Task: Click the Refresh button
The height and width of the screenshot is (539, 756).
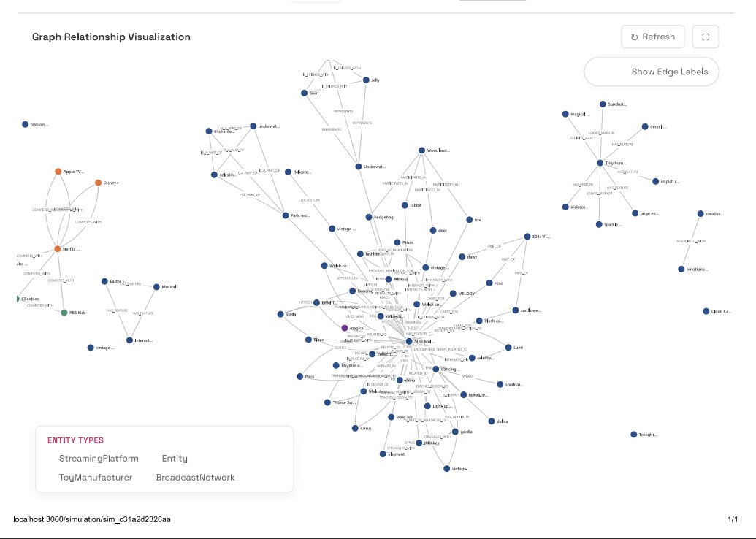Action: point(653,37)
